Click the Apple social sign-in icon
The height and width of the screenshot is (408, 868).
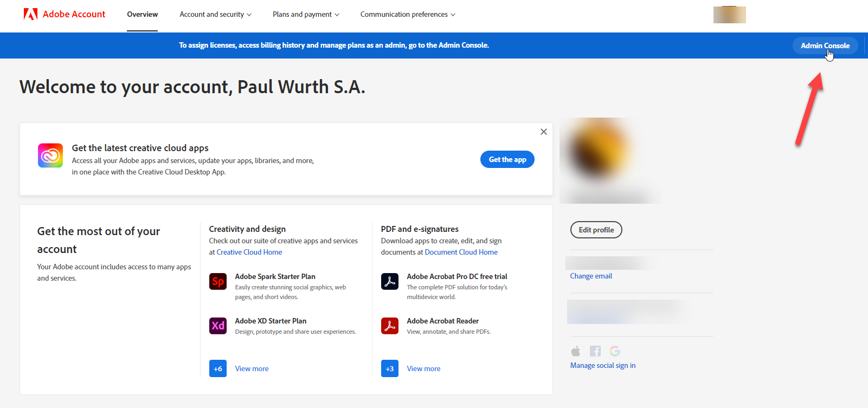[576, 351]
